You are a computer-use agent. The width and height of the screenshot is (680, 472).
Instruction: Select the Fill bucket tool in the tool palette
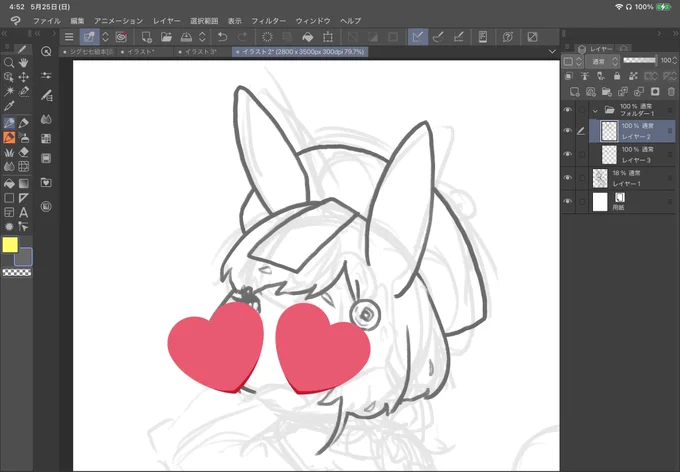pos(9,184)
